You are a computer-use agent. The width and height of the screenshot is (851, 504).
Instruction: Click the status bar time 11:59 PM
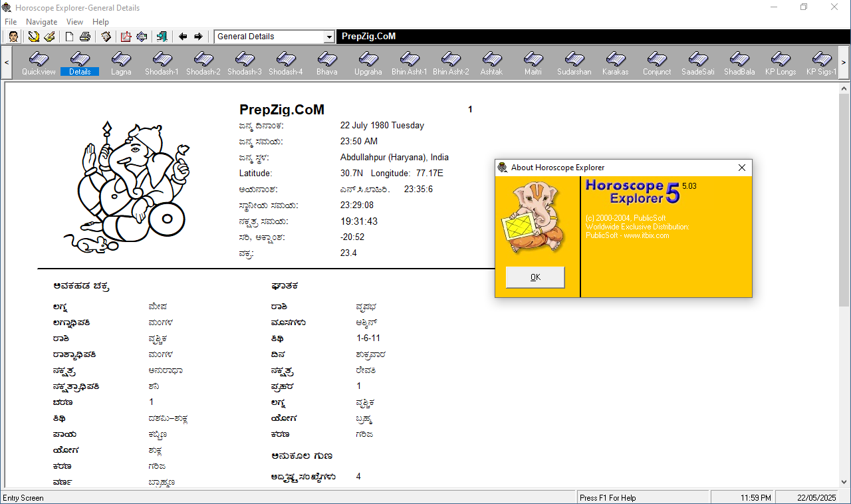click(756, 498)
